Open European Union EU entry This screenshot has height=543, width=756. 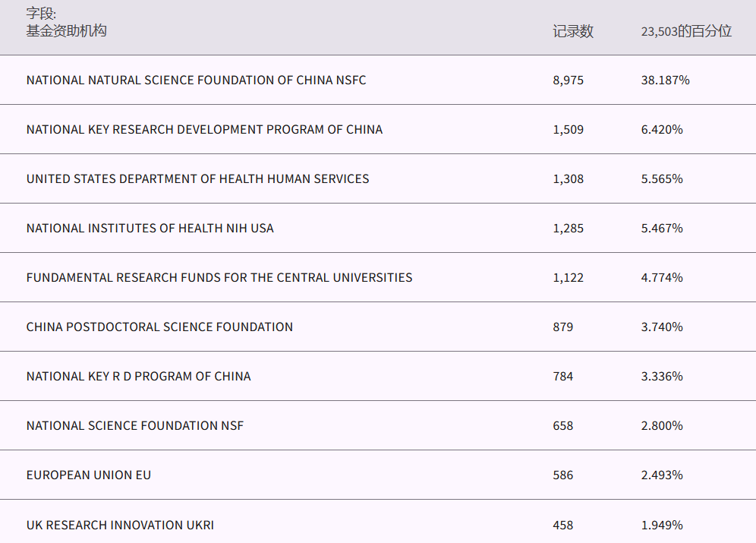(x=89, y=475)
